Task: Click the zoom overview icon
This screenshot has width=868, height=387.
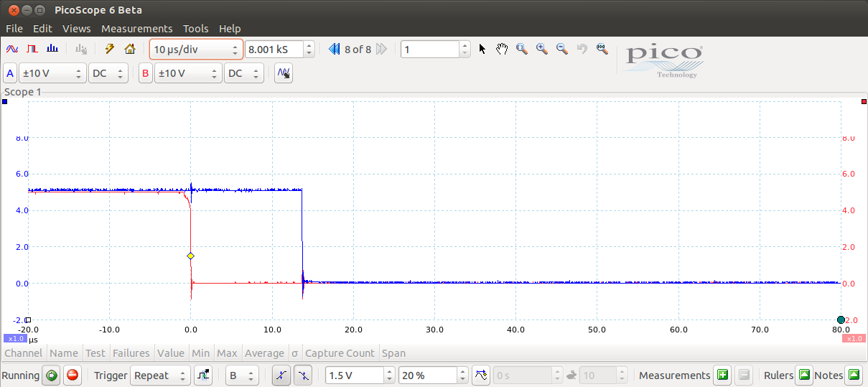Action: (602, 50)
